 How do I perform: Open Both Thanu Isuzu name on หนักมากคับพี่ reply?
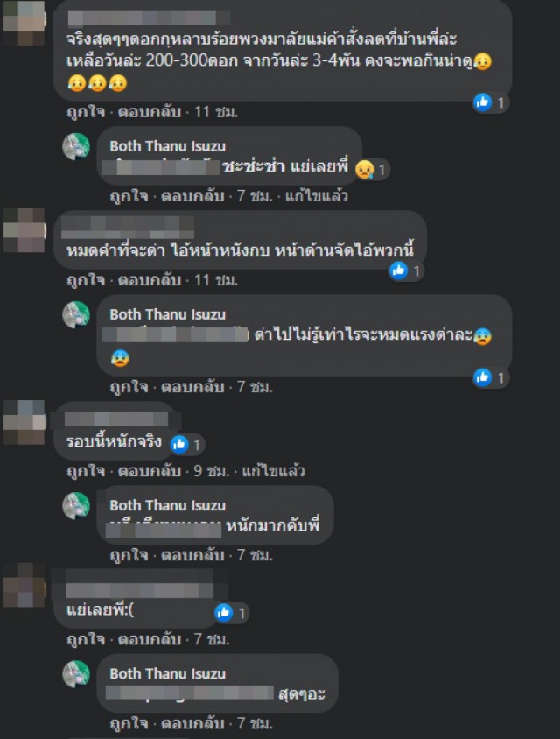(x=168, y=506)
